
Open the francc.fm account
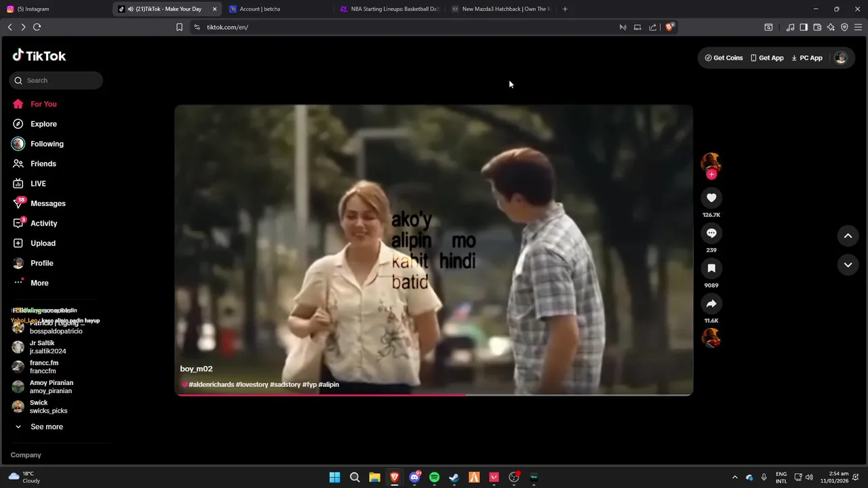(44, 367)
